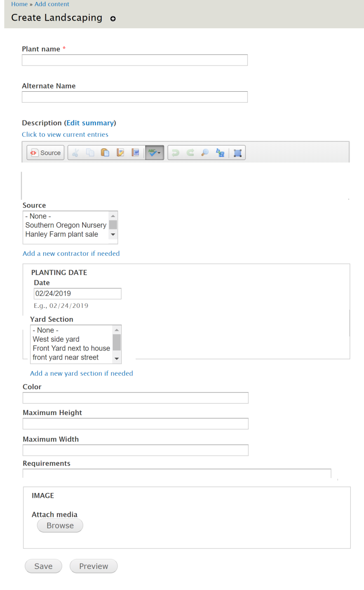Viewport: 364px width, 590px height.
Task: Select Paste as plain text icon
Action: [120, 153]
